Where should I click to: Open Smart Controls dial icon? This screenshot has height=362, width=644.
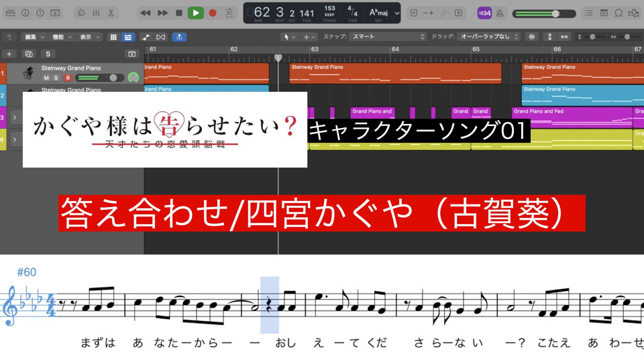point(81,13)
